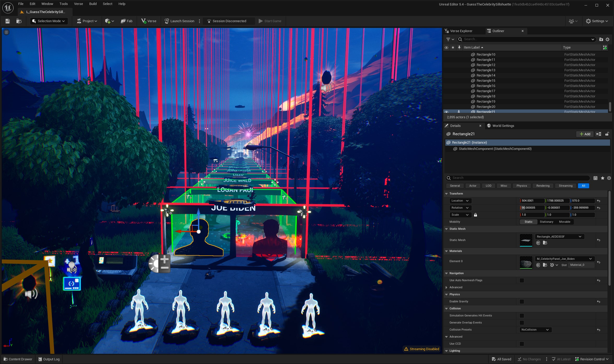
Task: Open the Content Drawer
Action: (x=18, y=359)
